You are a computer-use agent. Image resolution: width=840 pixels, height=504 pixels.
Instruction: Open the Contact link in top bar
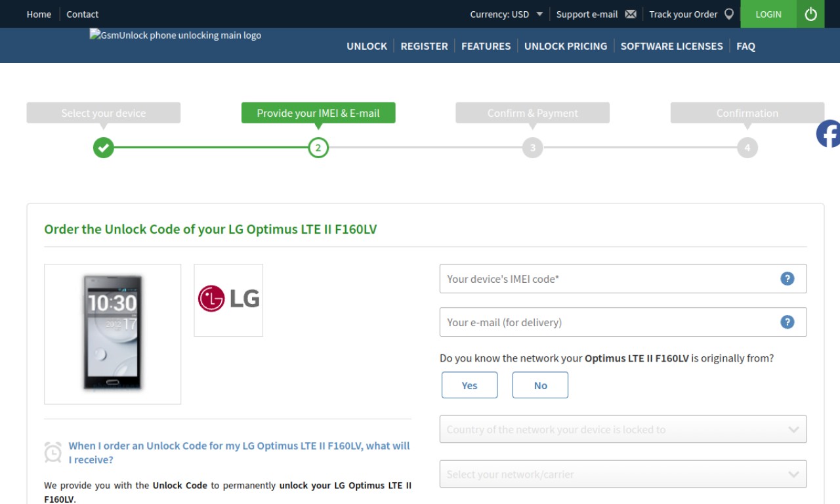pyautogui.click(x=82, y=14)
